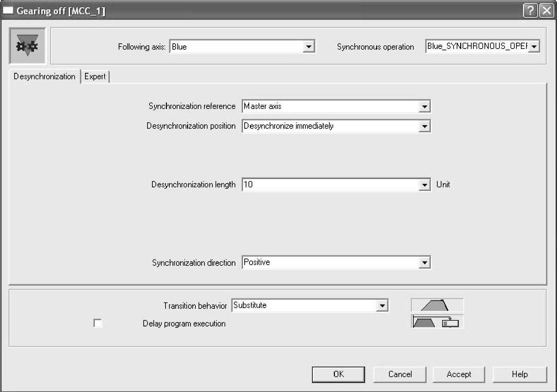Open the Desynchronization length dropdown arrow
The width and height of the screenshot is (557, 392).
coord(424,185)
